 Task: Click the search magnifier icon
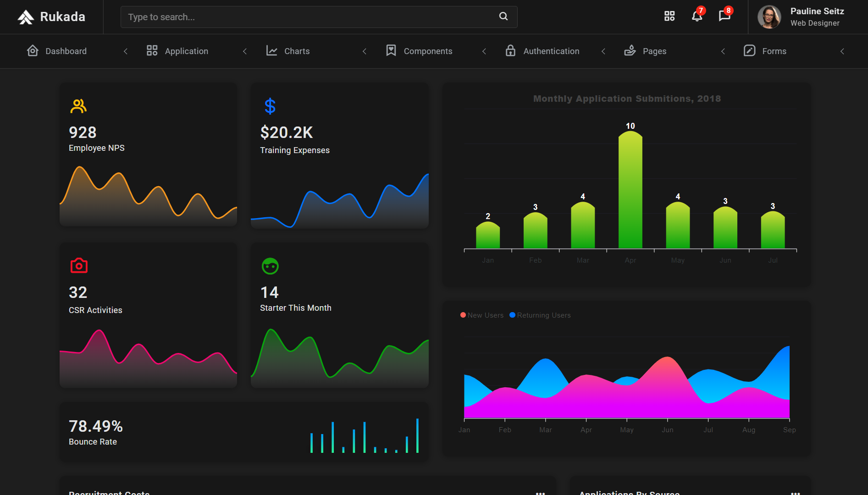click(503, 16)
